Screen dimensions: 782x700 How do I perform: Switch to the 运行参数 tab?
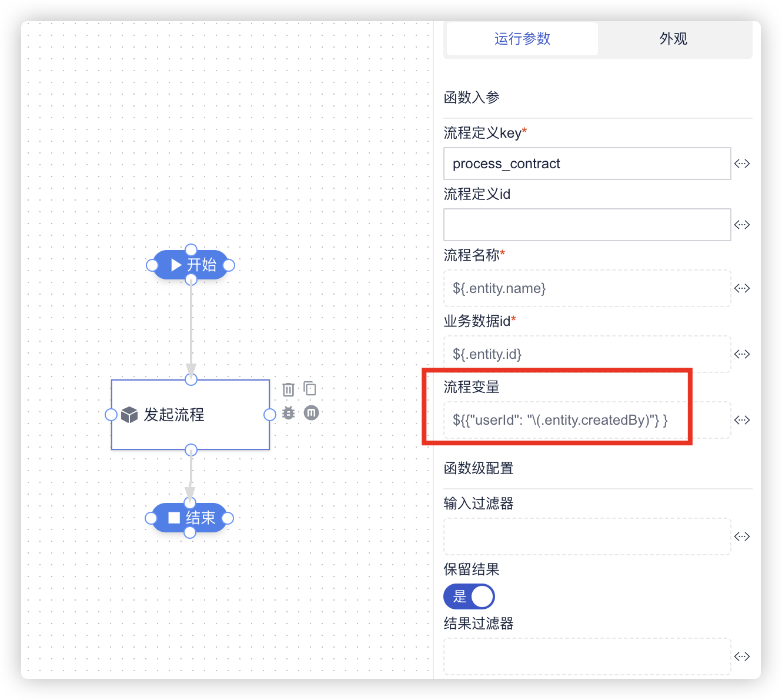[x=522, y=39]
